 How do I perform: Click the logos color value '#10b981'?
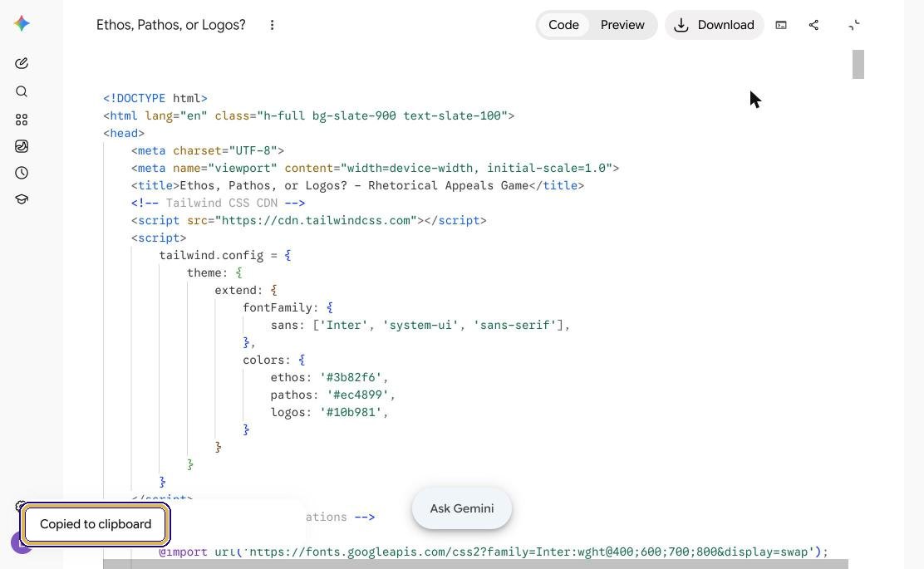pos(351,412)
